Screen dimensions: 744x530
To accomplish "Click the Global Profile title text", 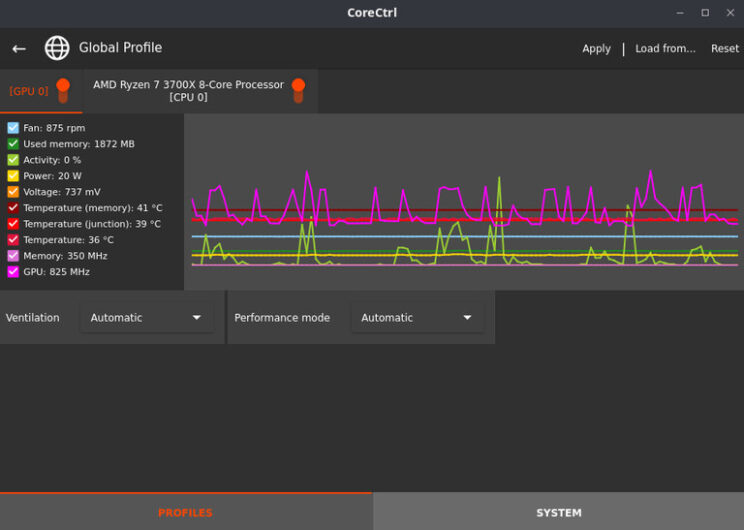I will (x=121, y=48).
